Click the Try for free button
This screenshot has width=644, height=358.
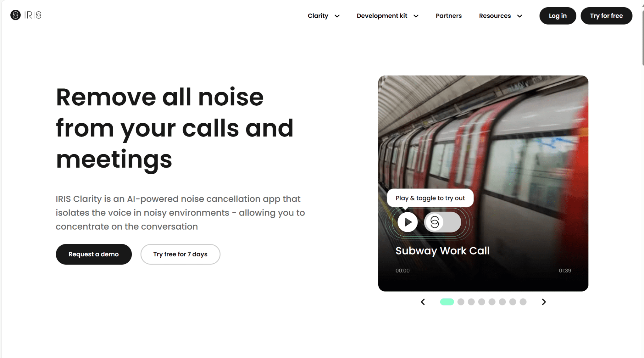[x=606, y=16]
